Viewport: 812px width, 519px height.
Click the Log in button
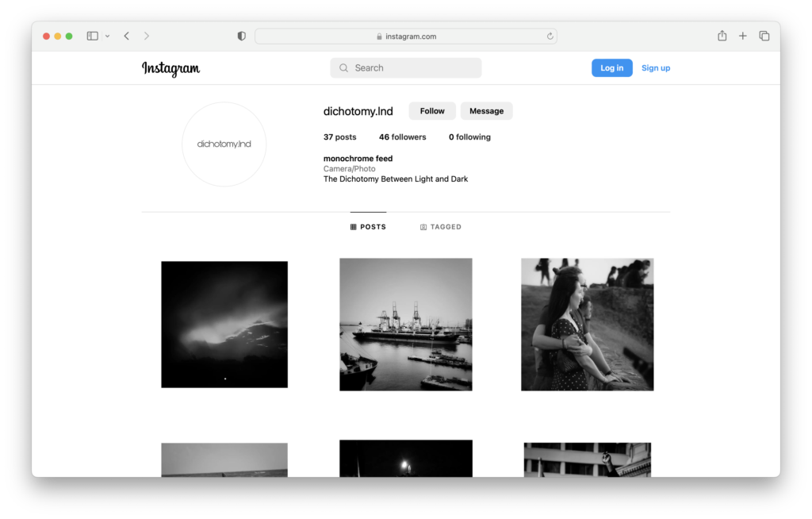tap(611, 68)
